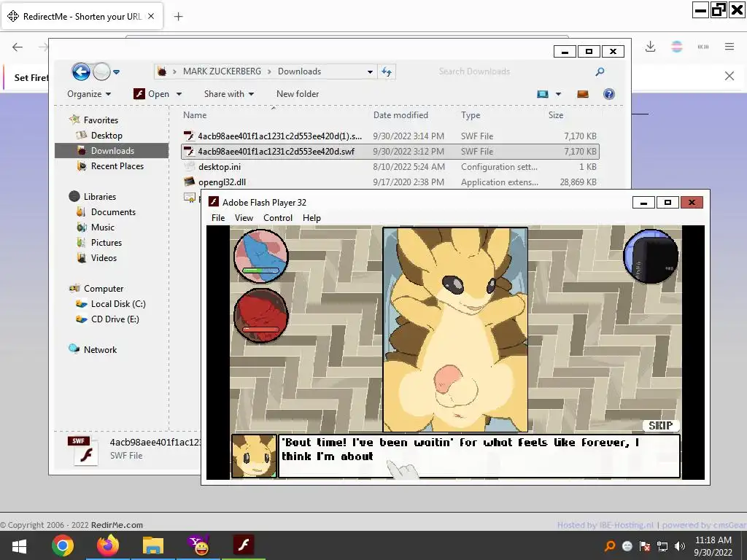Open Flash Player Help menu

tap(311, 217)
